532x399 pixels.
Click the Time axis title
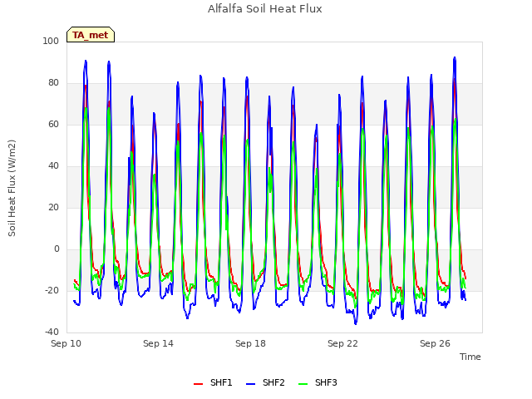click(x=470, y=357)
